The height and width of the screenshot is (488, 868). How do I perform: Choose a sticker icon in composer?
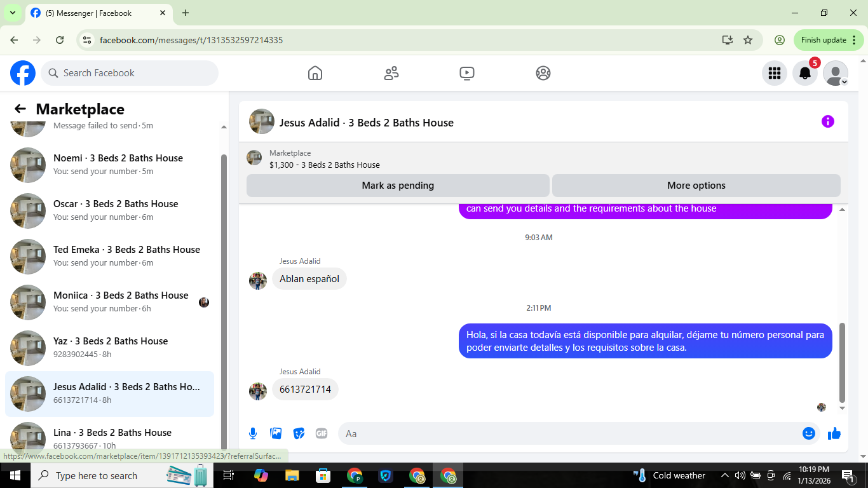299,433
